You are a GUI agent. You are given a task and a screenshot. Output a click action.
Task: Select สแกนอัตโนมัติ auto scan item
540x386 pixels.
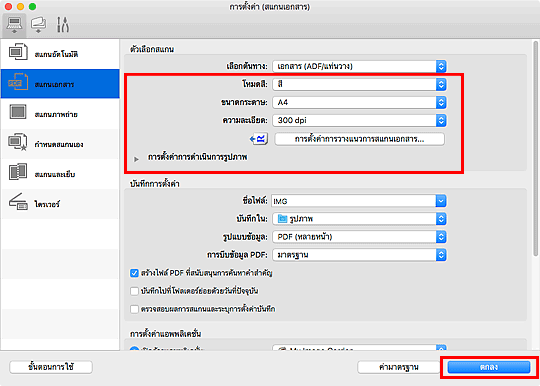click(60, 54)
